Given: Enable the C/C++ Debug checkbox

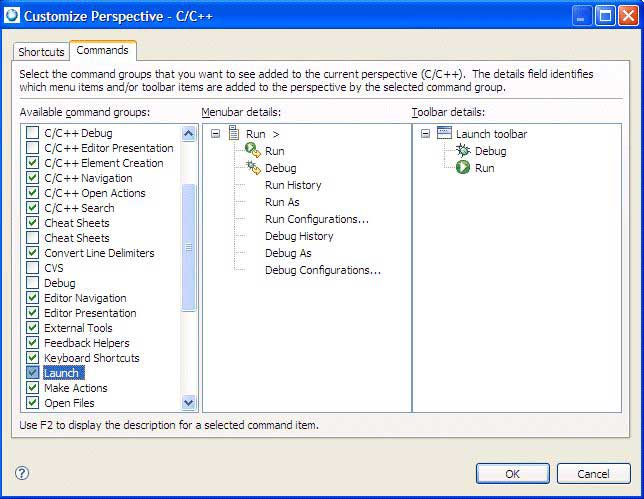Looking at the screenshot, I should point(33,133).
